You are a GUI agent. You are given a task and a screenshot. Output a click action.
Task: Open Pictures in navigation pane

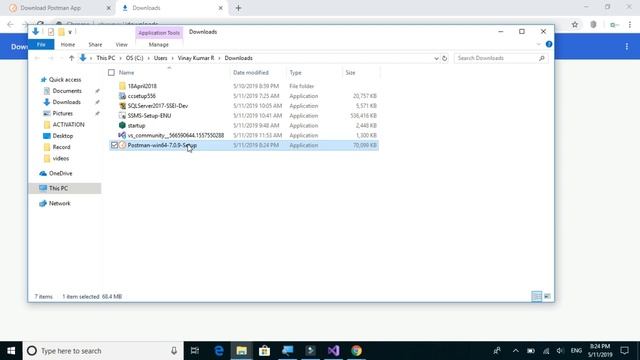click(62, 113)
